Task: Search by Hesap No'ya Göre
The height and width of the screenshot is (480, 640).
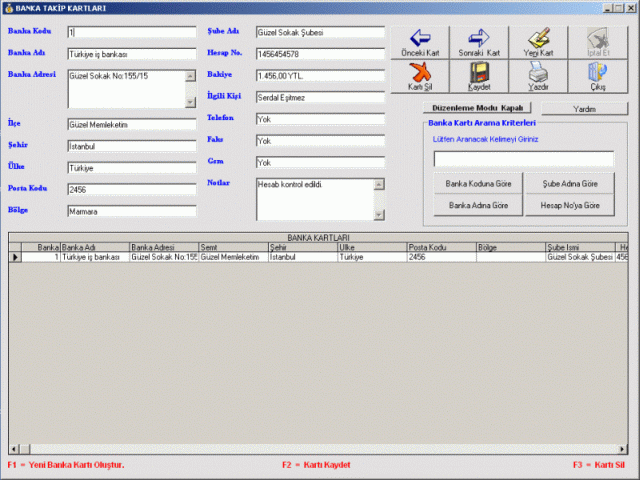Action: tap(570, 205)
